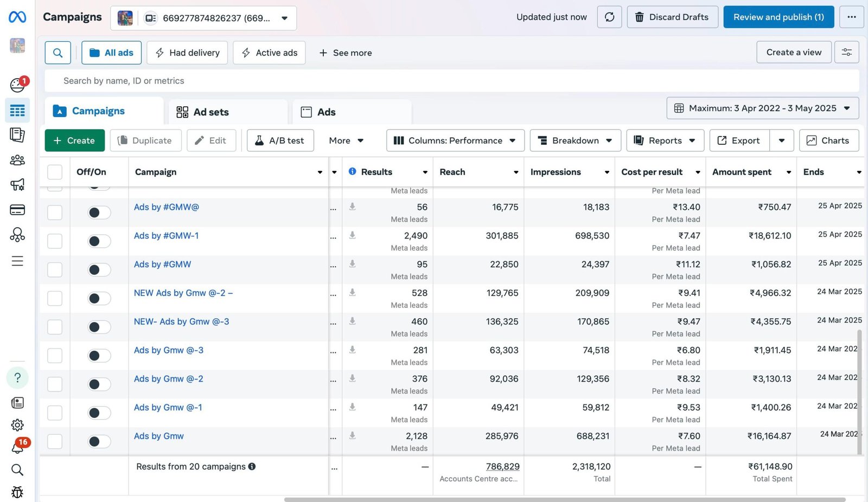Open the Settings gear icon
Image resolution: width=868 pixels, height=502 pixels.
(17, 425)
